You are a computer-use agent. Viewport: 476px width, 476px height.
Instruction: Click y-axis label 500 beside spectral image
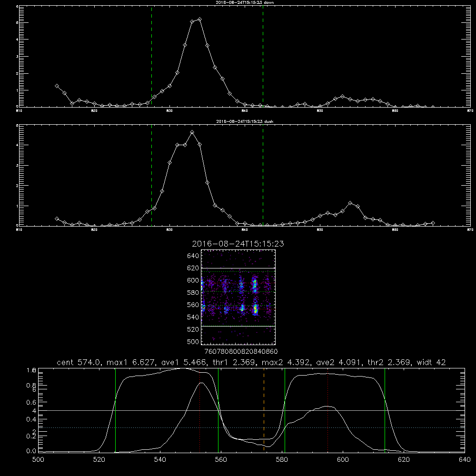tap(193, 342)
